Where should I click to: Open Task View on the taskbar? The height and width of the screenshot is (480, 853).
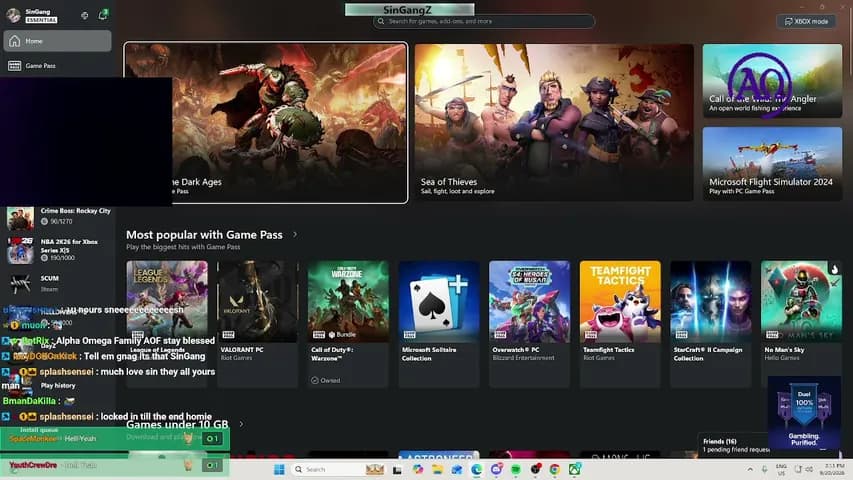click(x=398, y=470)
